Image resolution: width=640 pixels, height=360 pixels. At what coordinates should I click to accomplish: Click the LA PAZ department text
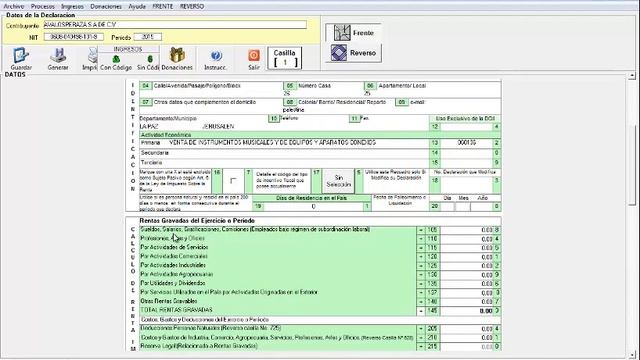coord(149,127)
